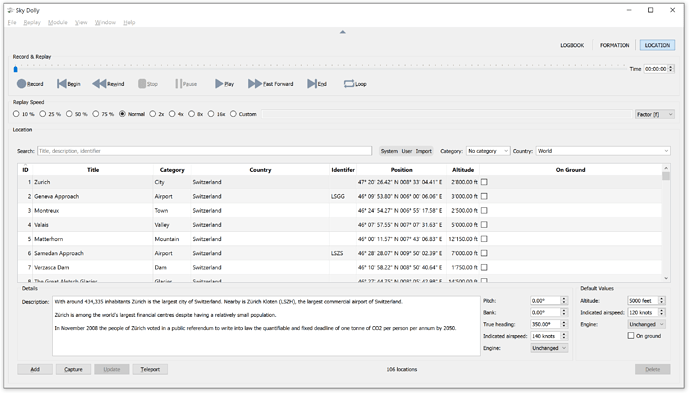690x394 pixels.
Task: Adjust the Time spinner arrows
Action: (x=671, y=69)
